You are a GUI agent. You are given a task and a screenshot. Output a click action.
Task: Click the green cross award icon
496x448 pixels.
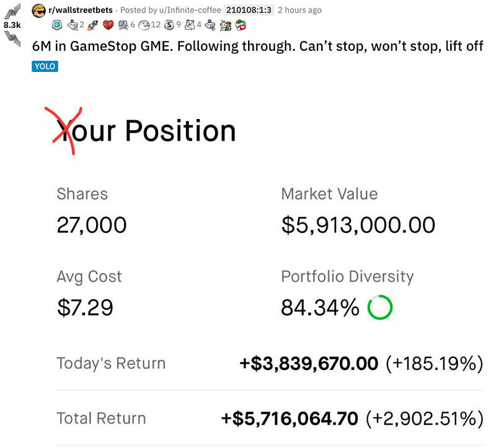coord(56,25)
